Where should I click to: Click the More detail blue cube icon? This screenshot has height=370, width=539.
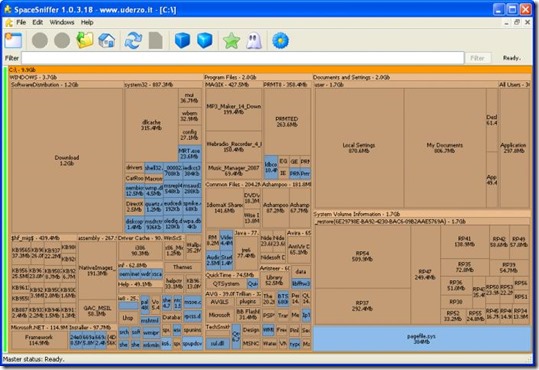205,41
